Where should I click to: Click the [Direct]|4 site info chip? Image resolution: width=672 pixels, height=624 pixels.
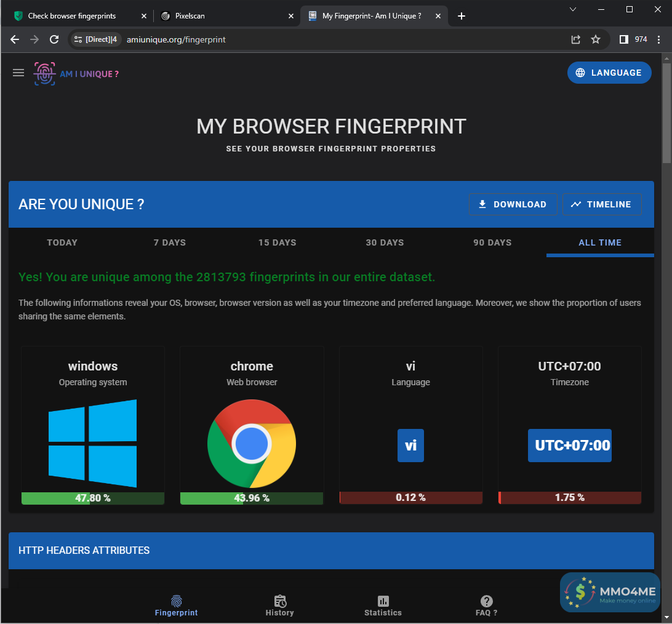[x=95, y=39]
